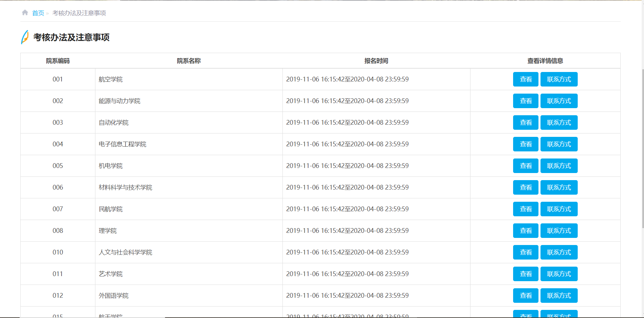Click the home icon in breadcrumb

pos(25,13)
